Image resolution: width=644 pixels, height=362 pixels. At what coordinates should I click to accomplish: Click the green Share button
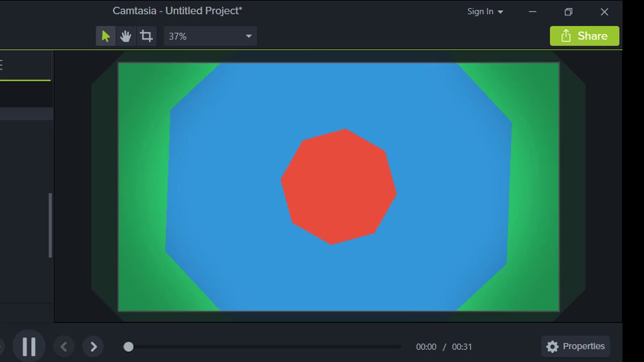(x=585, y=36)
